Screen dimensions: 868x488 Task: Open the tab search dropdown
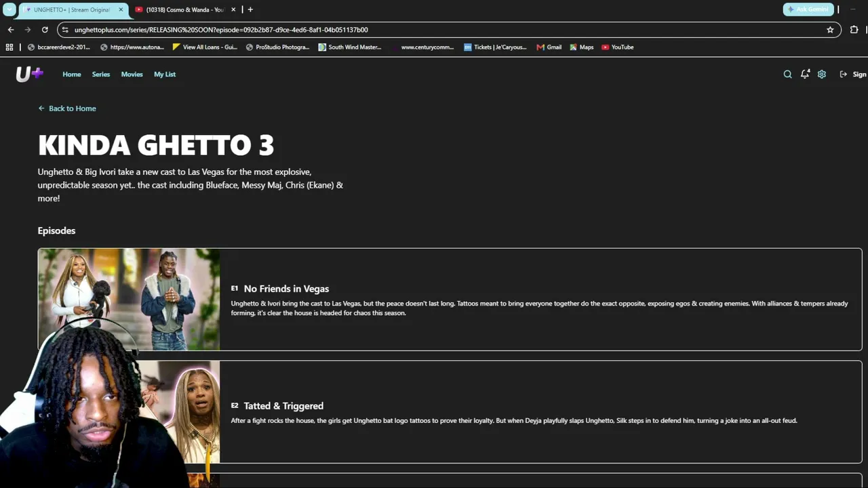coord(9,9)
